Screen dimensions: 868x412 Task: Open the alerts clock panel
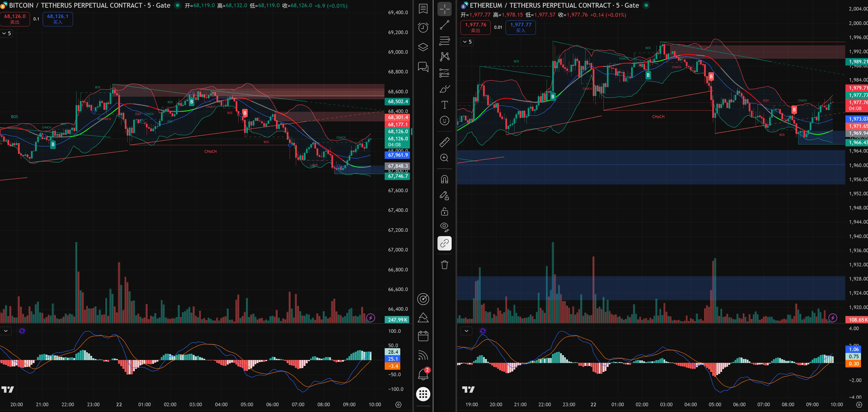(423, 28)
